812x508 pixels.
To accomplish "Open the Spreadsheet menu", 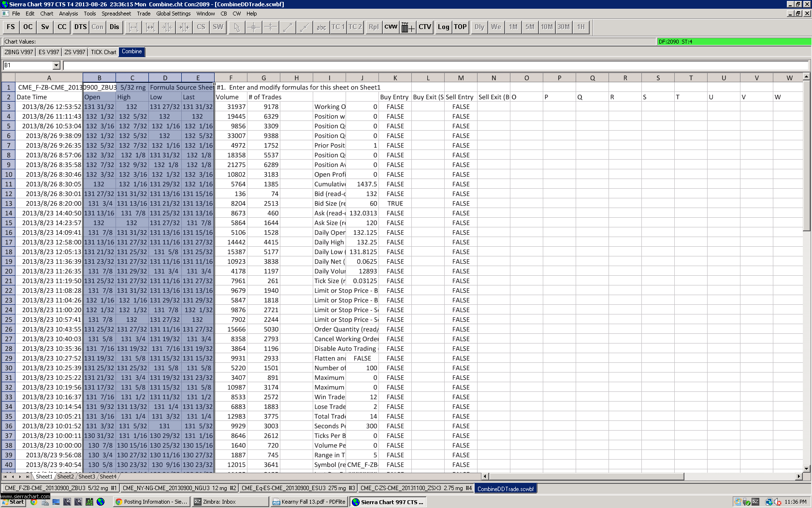I will (116, 14).
